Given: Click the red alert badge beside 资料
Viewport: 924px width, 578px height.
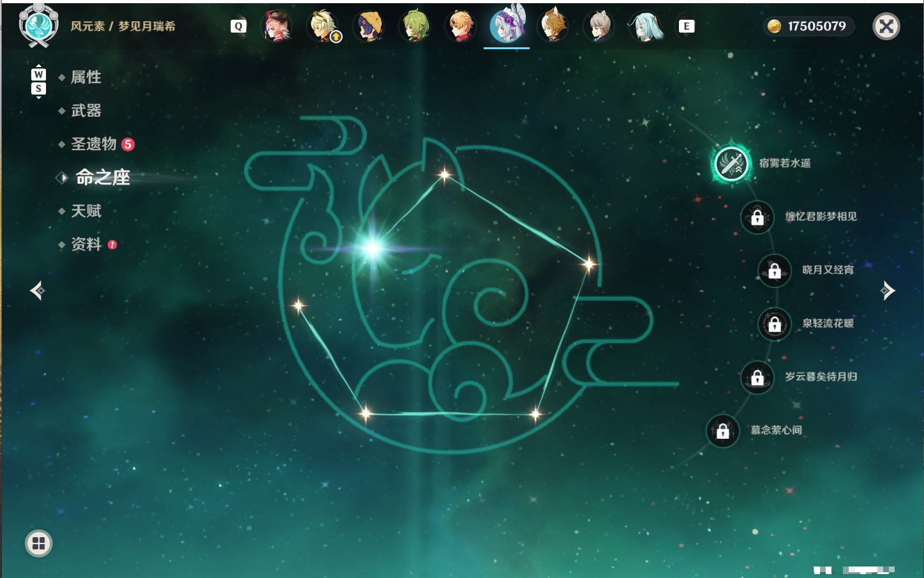Looking at the screenshot, I should (112, 245).
